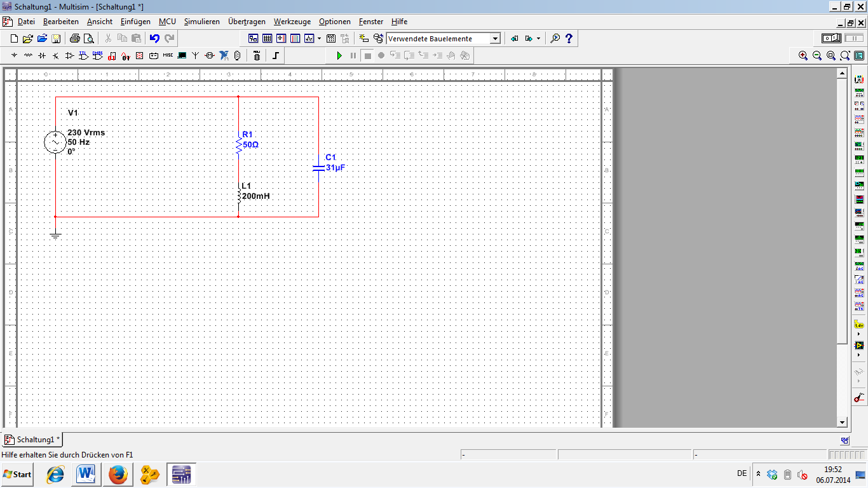868x488 pixels.
Task: Open the diode component group
Action: (42, 56)
